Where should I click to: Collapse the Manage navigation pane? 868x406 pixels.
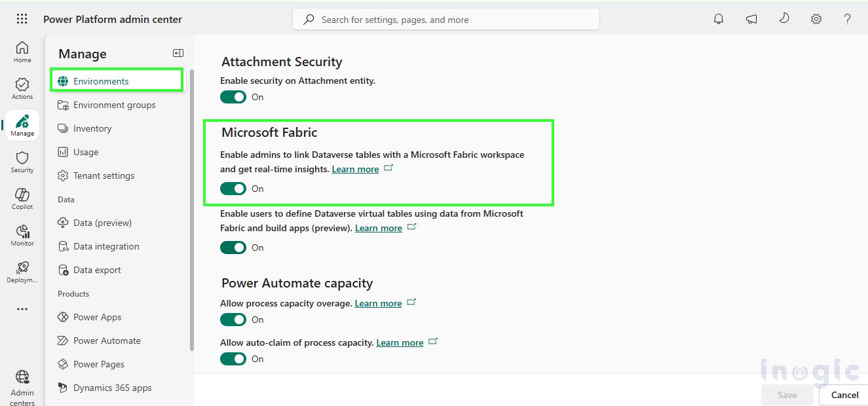[x=178, y=53]
